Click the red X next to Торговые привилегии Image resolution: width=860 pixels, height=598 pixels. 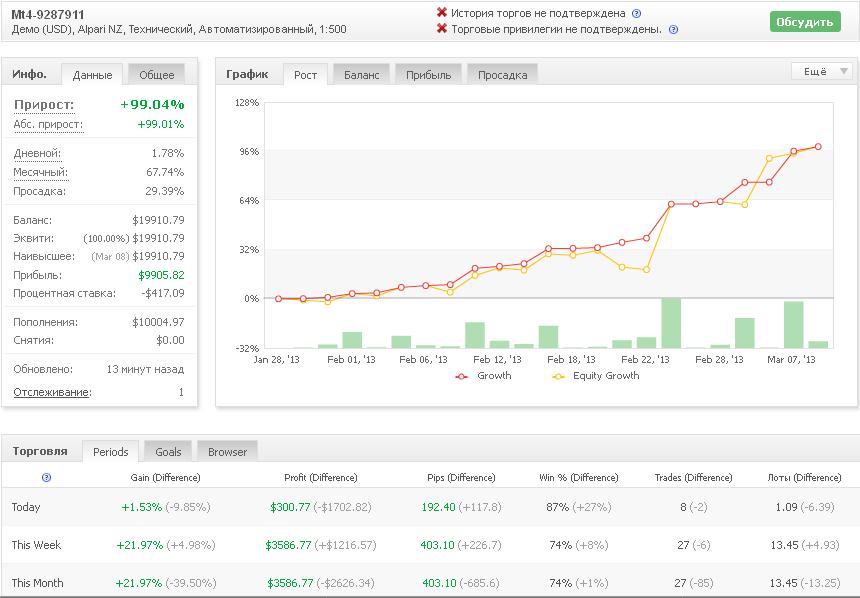[x=442, y=28]
